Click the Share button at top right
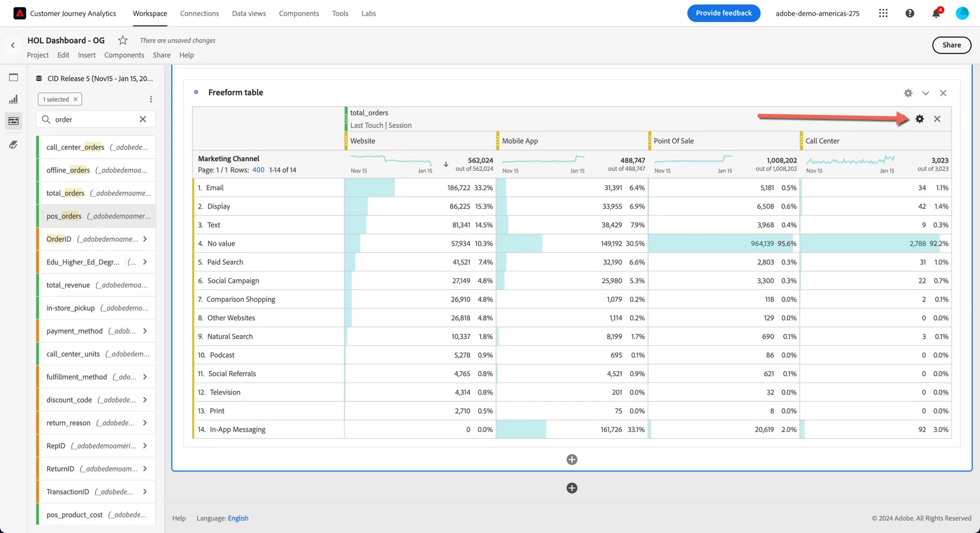 pyautogui.click(x=952, y=45)
